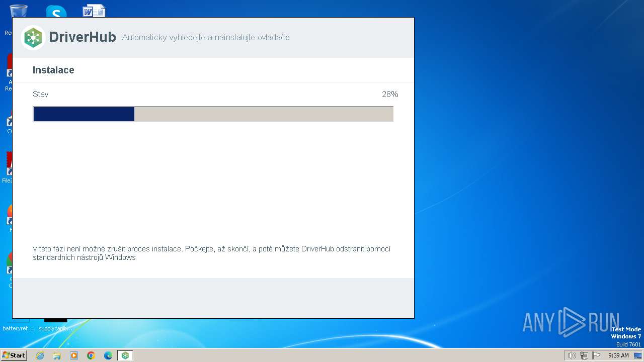
Task: Click the network tray icon
Action: click(584, 355)
